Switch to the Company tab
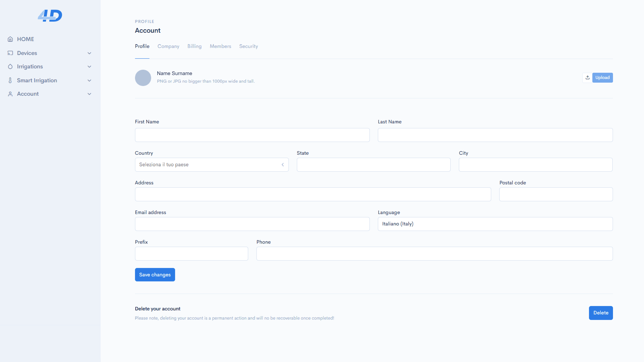Image resolution: width=644 pixels, height=362 pixels. tap(168, 46)
